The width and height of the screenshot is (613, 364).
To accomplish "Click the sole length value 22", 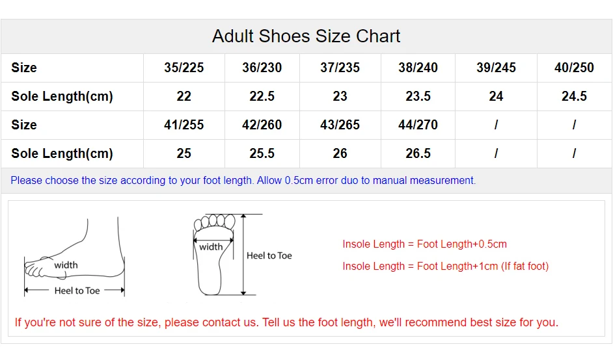I will [x=184, y=96].
